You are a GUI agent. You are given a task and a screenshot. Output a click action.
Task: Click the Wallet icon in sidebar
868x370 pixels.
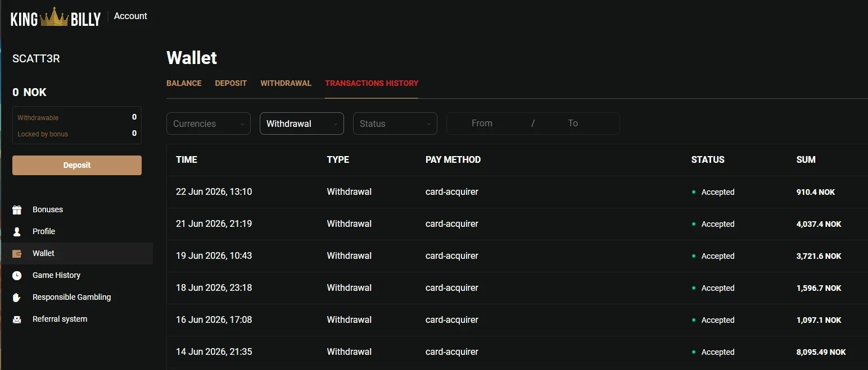(17, 254)
